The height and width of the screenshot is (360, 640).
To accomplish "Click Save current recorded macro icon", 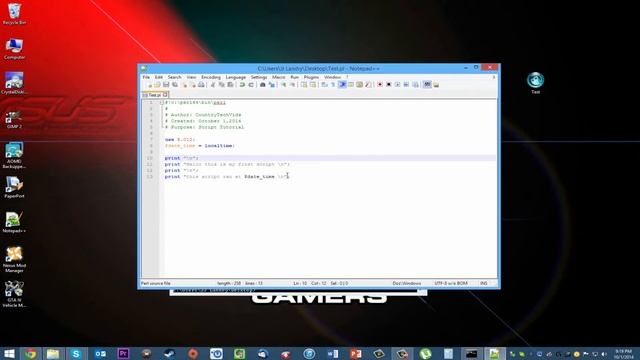I will [415, 85].
